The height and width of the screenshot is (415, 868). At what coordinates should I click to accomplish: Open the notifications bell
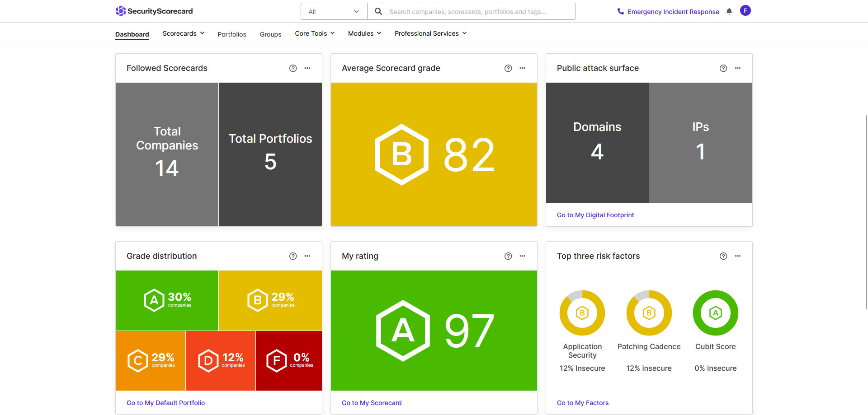coord(729,11)
